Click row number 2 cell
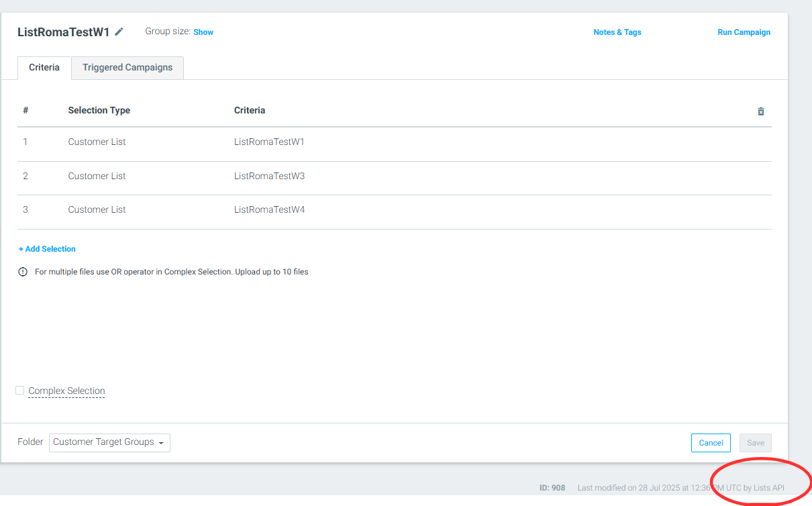Image resolution: width=812 pixels, height=506 pixels. coord(26,176)
